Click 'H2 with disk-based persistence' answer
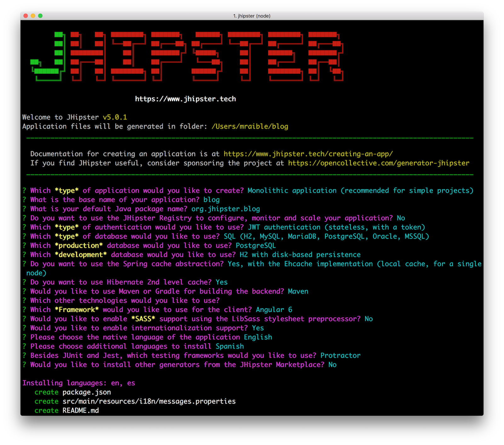 point(300,255)
